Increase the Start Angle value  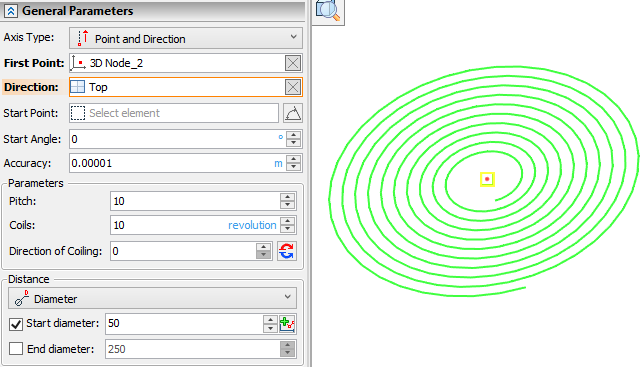293,135
